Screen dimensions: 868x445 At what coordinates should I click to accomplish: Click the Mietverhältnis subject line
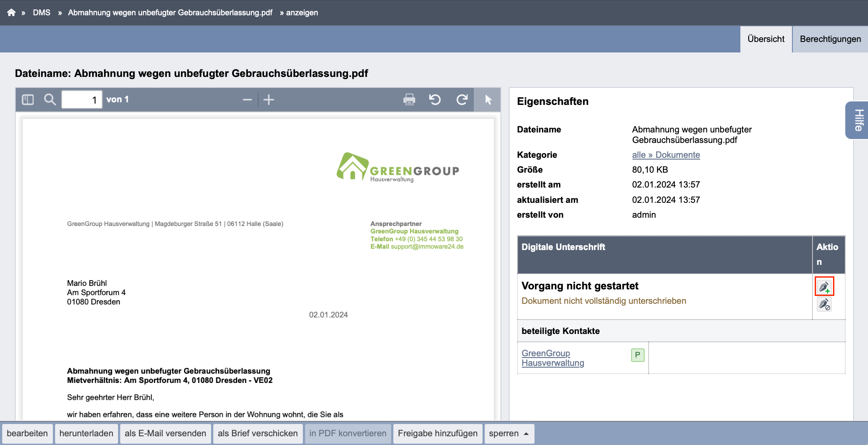click(x=170, y=380)
